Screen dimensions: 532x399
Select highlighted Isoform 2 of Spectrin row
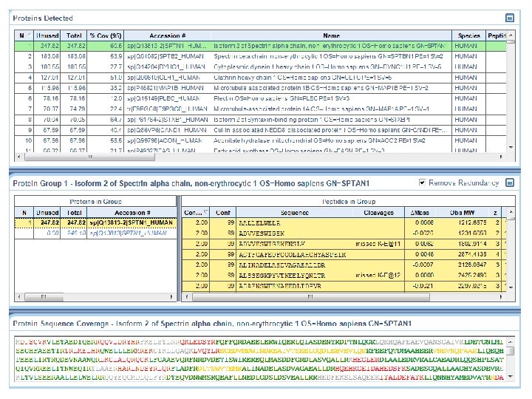point(260,46)
